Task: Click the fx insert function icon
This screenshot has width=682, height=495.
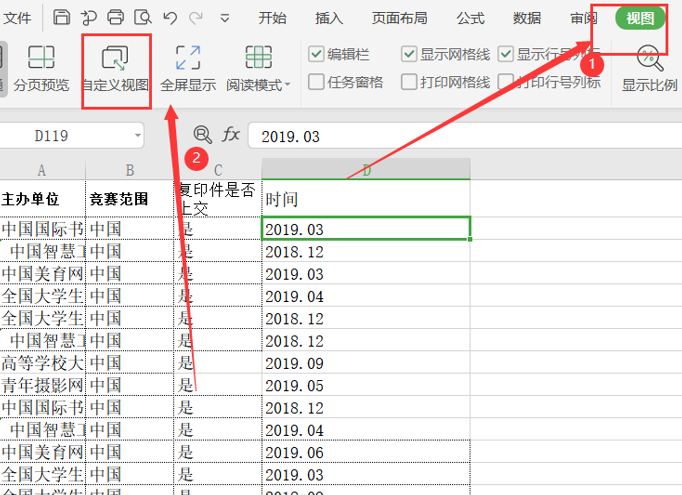Action: tap(231, 134)
